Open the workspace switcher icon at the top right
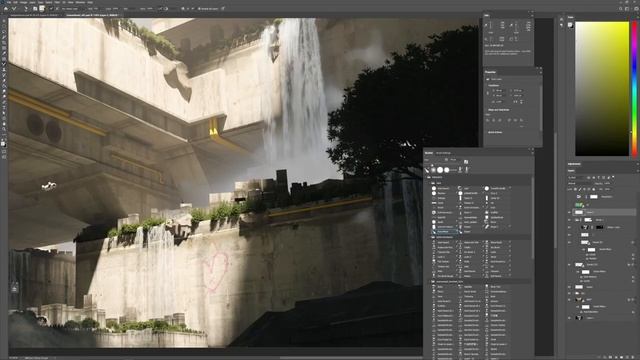 click(x=627, y=9)
